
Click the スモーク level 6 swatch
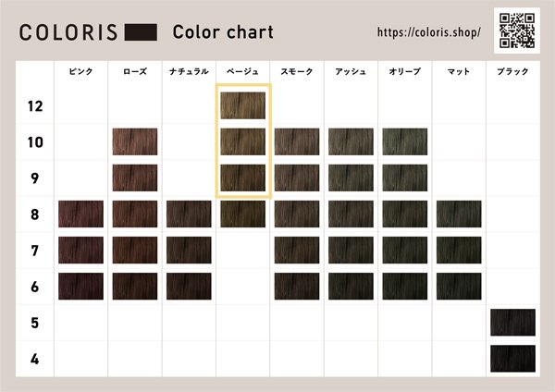(297, 286)
